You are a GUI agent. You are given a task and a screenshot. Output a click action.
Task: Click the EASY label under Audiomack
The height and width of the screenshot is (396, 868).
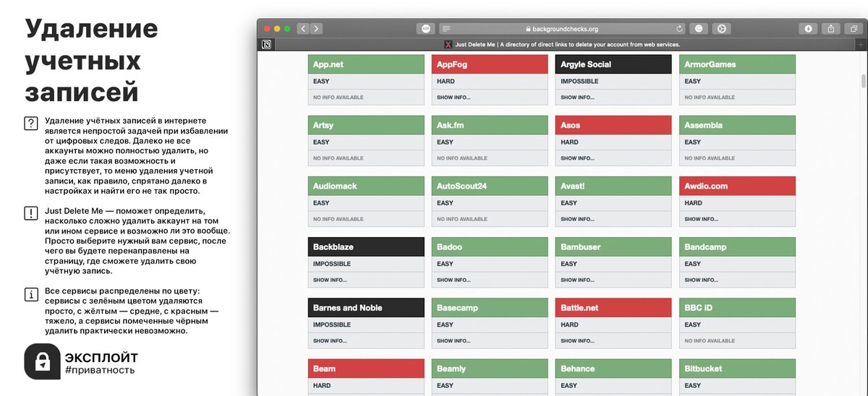click(321, 203)
